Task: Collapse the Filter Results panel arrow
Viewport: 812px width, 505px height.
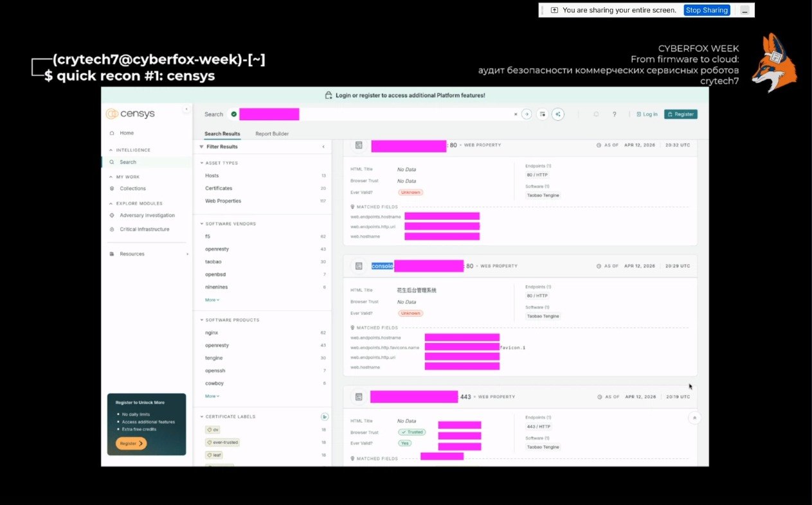Action: (323, 147)
